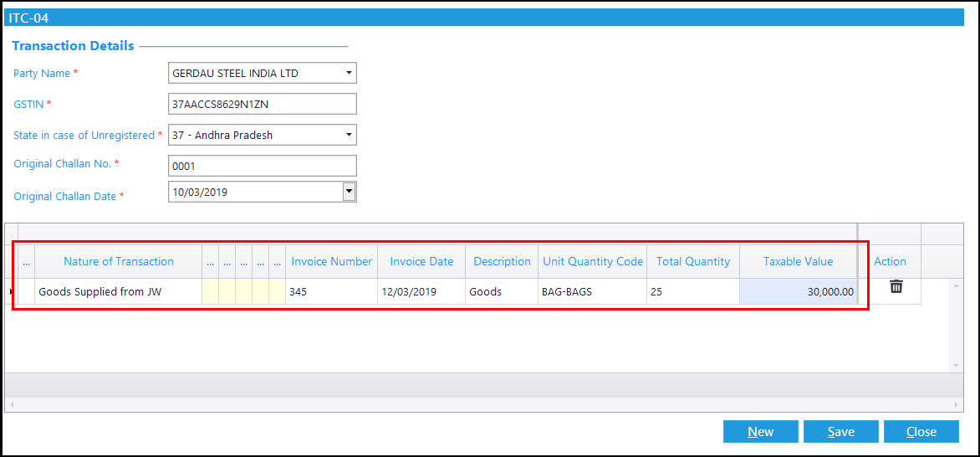Click the Invoice Date column header
The image size is (980, 457).
[421, 261]
